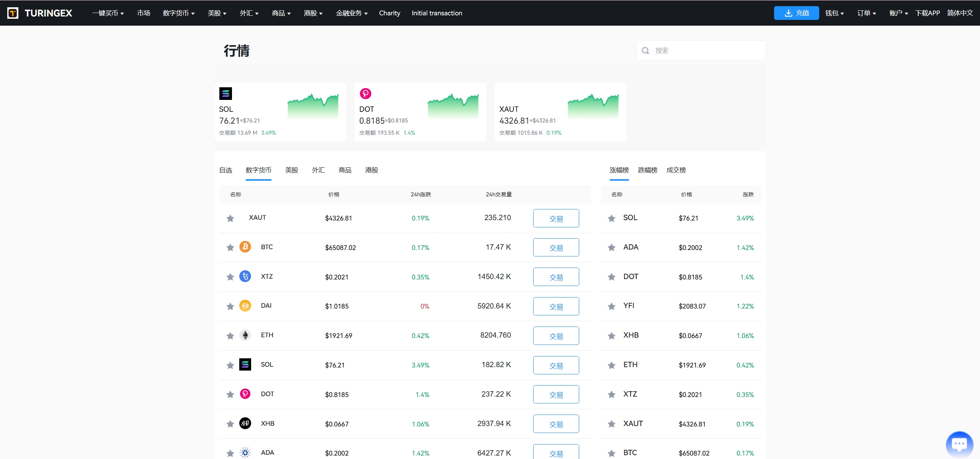Screen dimensions: 980x459
Task: Select the 商品 market tab
Action: coord(345,170)
